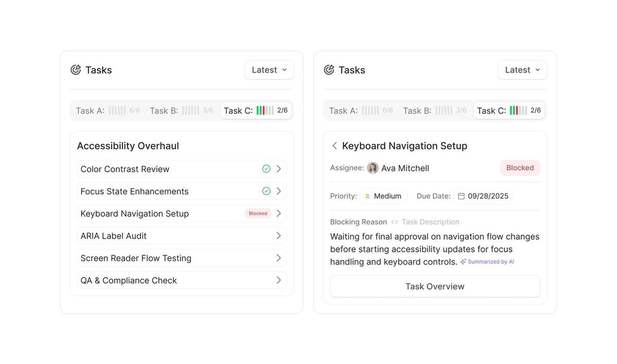
Task: Toggle the green checkmark on Color Contrast Review
Action: tap(266, 169)
